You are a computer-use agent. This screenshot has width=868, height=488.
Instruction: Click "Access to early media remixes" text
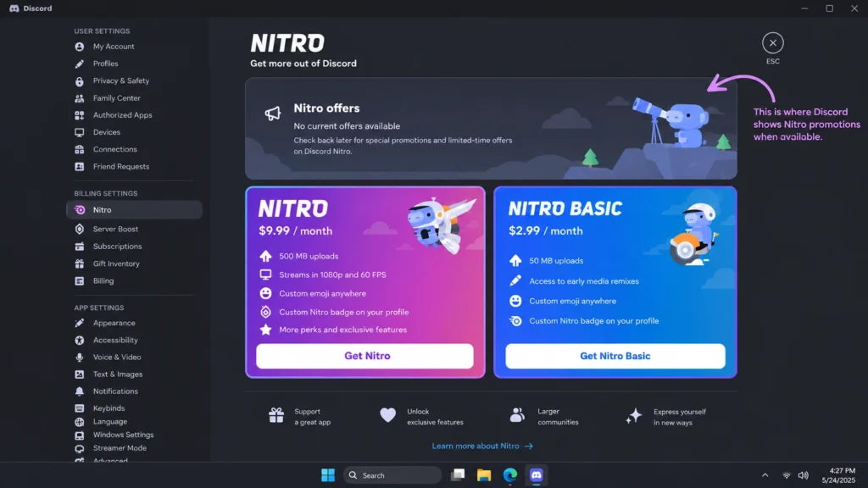pos(584,281)
